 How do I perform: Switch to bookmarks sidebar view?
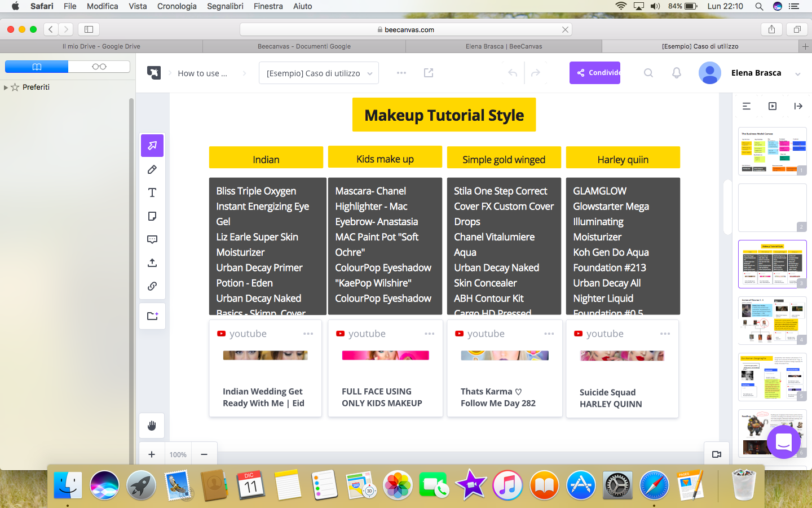(x=37, y=67)
